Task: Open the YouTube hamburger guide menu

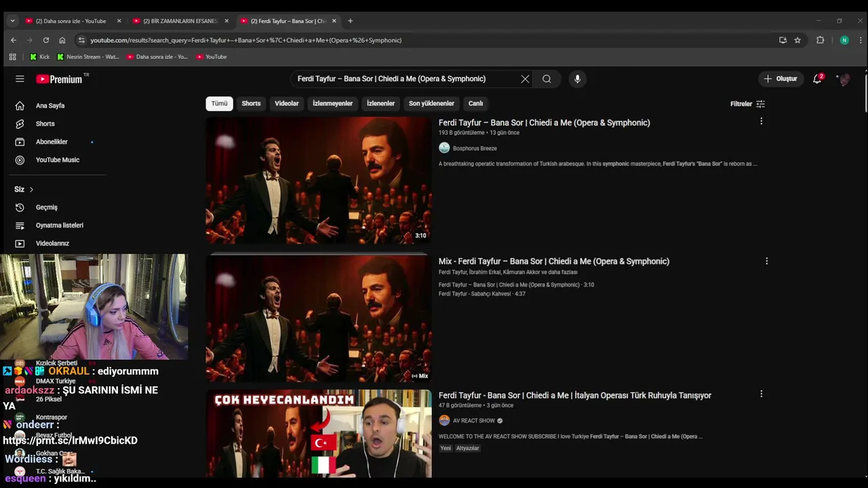Action: coord(20,79)
